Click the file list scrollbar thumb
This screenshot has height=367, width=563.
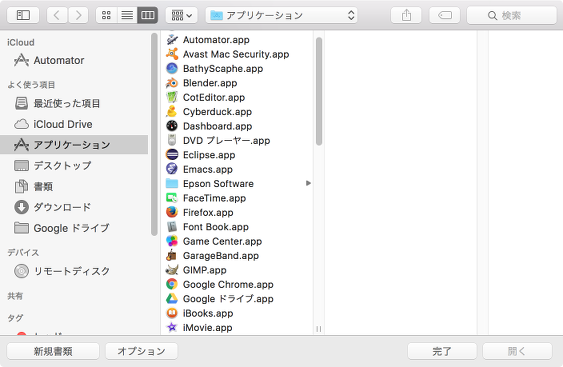click(319, 91)
